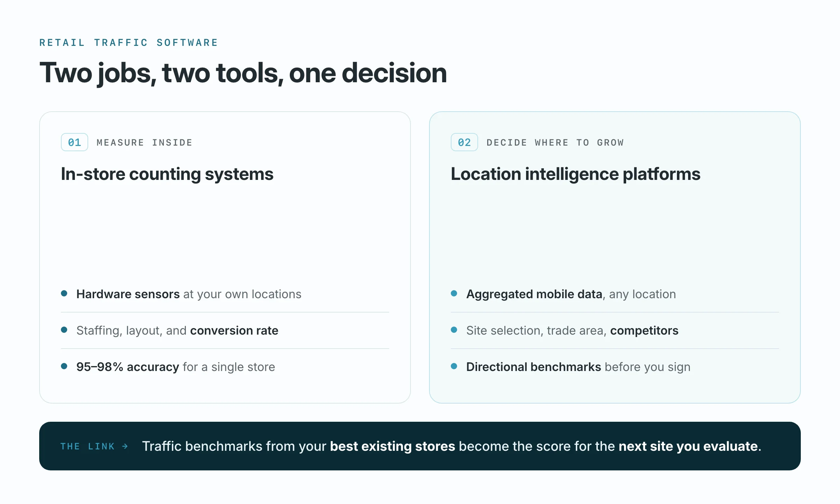Click 'Aggregated mobile data, any location' row

[615, 294]
